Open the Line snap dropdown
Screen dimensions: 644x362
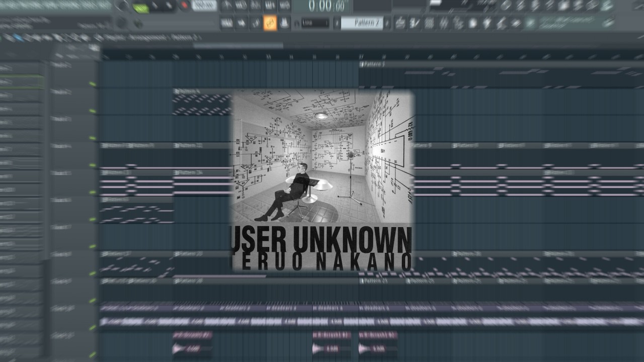coord(315,23)
